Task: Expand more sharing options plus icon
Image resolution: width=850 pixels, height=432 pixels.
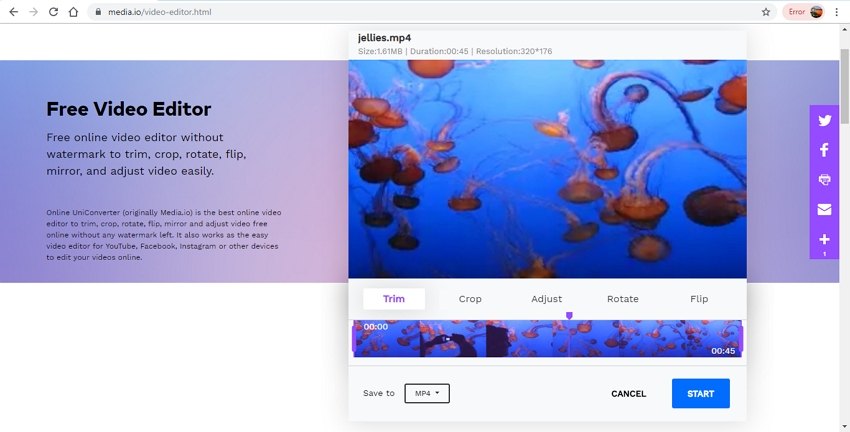Action: [824, 240]
